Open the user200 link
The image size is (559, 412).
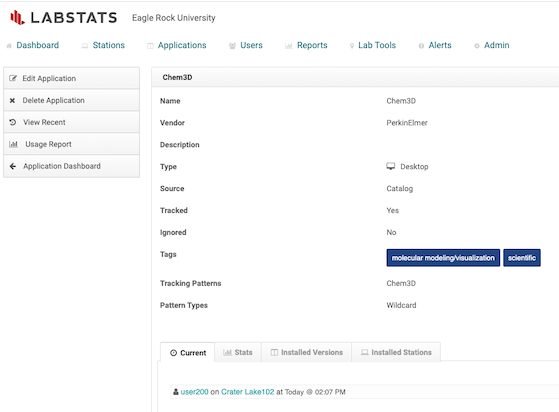pyautogui.click(x=194, y=392)
